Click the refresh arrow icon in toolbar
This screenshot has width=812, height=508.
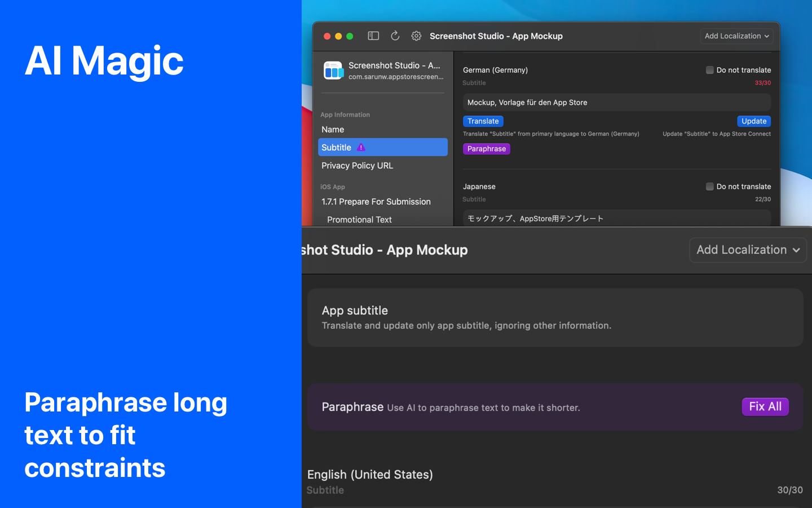point(395,36)
